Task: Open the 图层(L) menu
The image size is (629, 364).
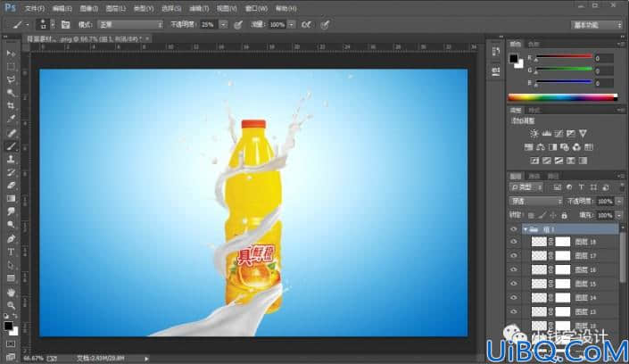Action: point(115,8)
